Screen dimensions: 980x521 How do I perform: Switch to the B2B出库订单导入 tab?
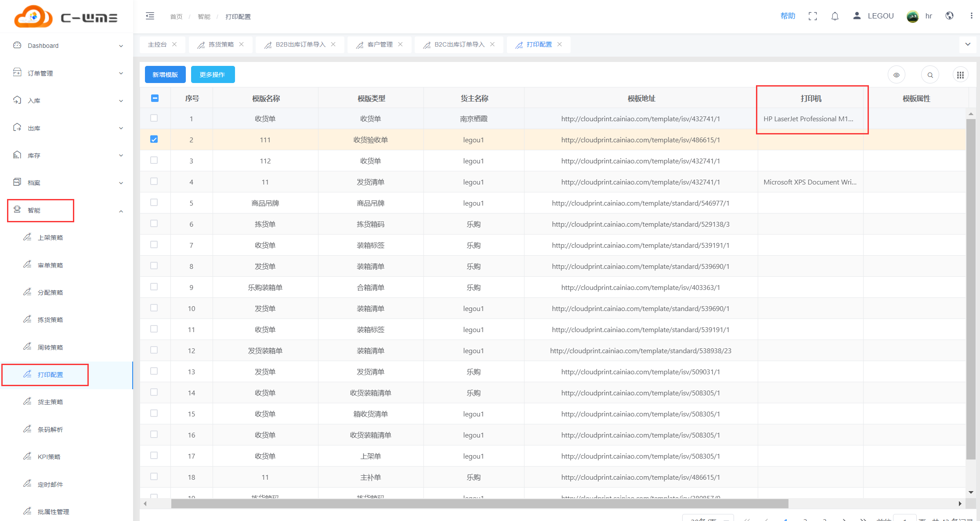[300, 44]
